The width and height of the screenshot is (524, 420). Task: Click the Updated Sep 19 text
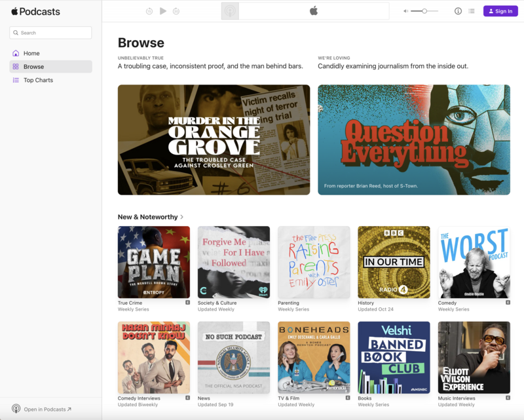[x=215, y=405]
